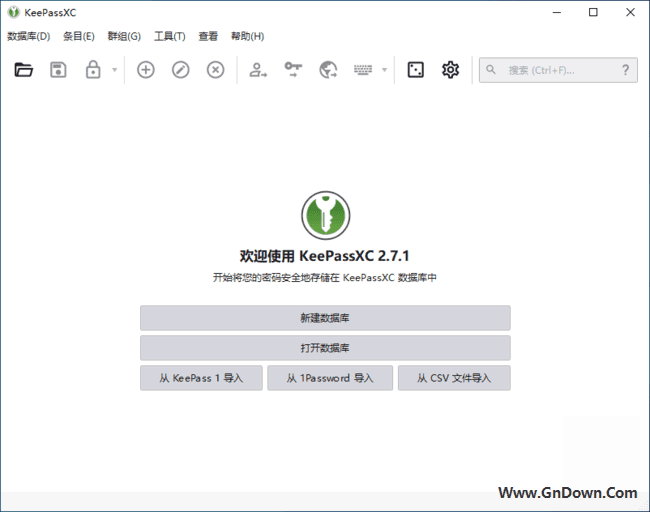Click the 从 CSV 文件导入 button
The image size is (650, 512).
(454, 378)
